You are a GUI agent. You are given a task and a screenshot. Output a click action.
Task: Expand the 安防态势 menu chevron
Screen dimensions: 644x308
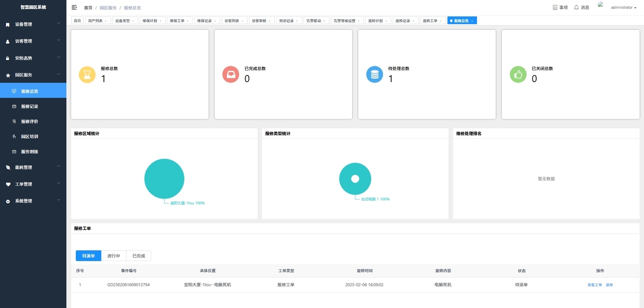pos(59,57)
